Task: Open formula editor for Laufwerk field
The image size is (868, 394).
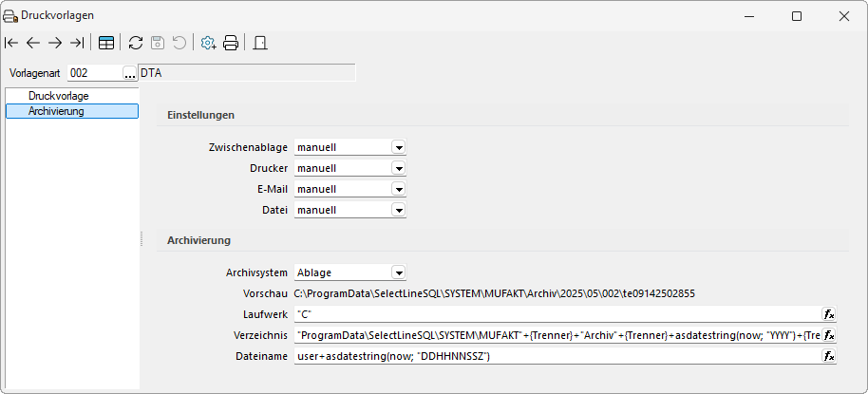Action: [829, 314]
